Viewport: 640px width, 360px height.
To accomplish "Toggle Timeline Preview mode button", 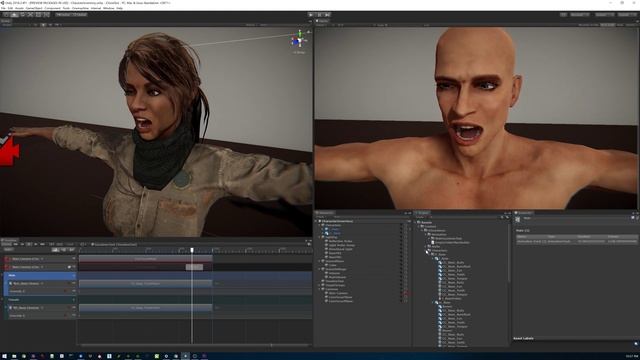I will tap(6, 244).
